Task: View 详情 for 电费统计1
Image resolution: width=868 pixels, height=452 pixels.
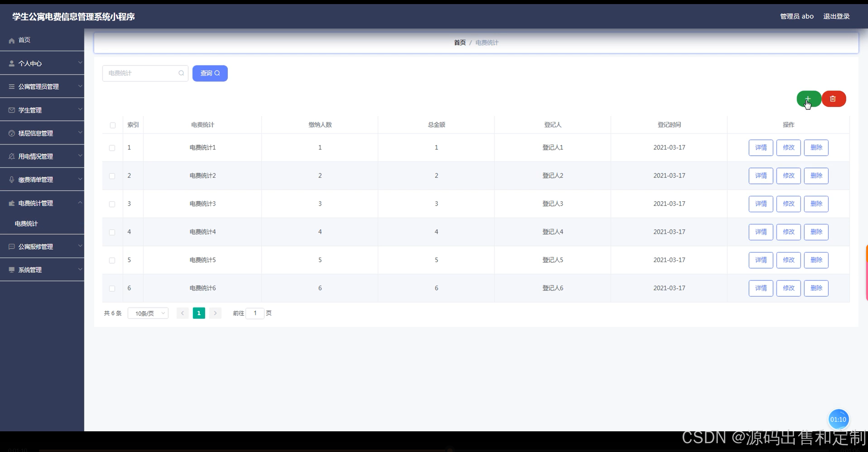Action: [761, 148]
